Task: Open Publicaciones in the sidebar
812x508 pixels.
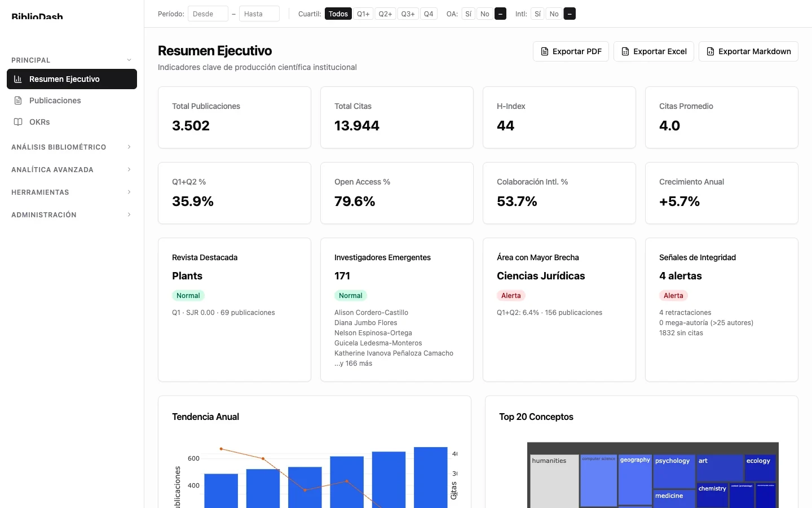Action: click(x=72, y=100)
